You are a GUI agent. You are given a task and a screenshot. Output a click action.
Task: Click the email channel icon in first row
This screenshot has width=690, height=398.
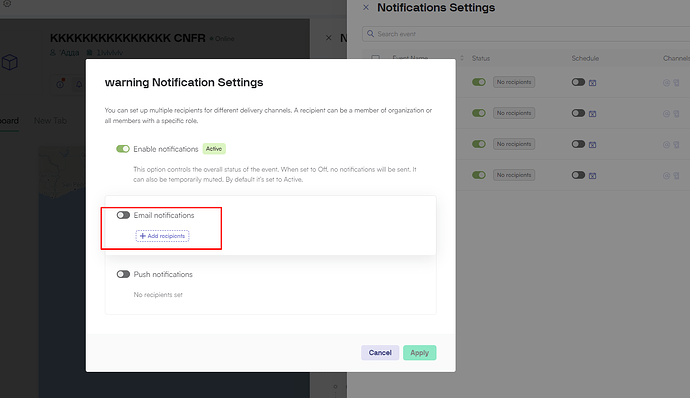pyautogui.click(x=666, y=83)
